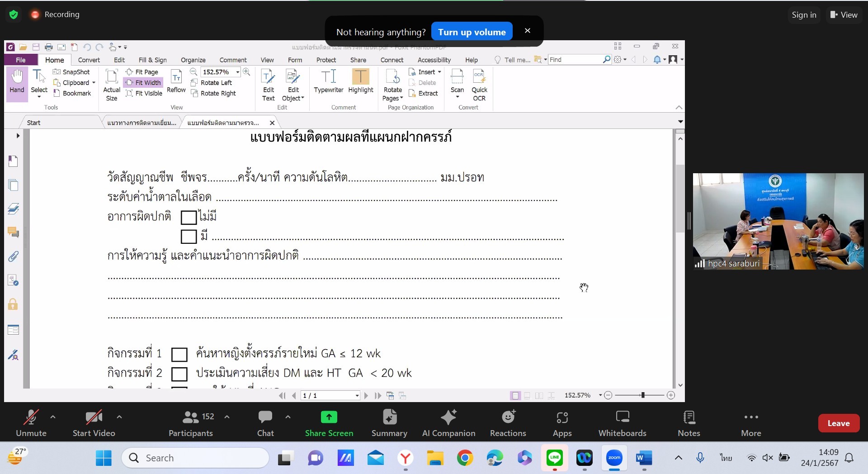This screenshot has height=474, width=868.
Task: Expand video options arrow next to Start Video
Action: coord(119,417)
